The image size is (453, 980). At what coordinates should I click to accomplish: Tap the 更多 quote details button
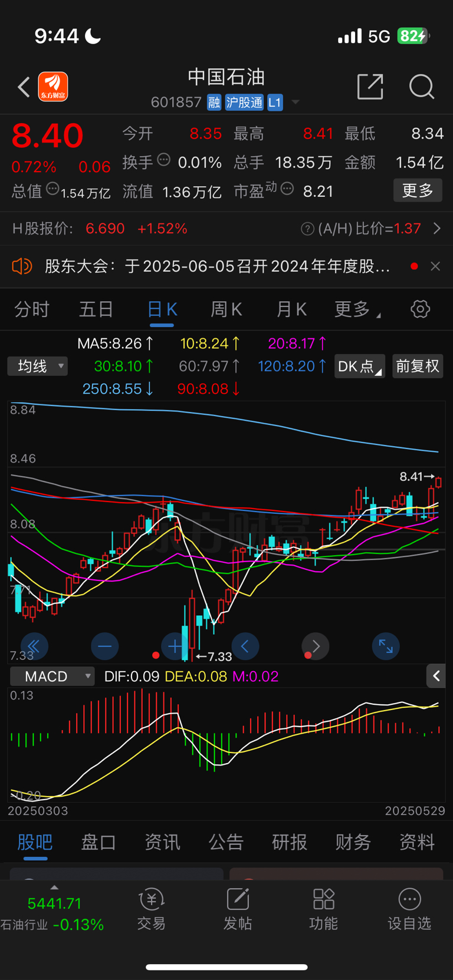point(418,190)
